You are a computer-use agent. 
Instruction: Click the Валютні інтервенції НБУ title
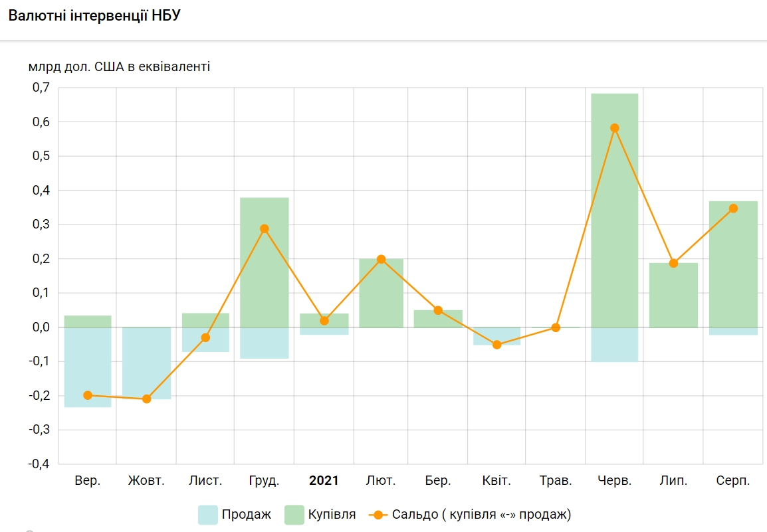[x=94, y=16]
